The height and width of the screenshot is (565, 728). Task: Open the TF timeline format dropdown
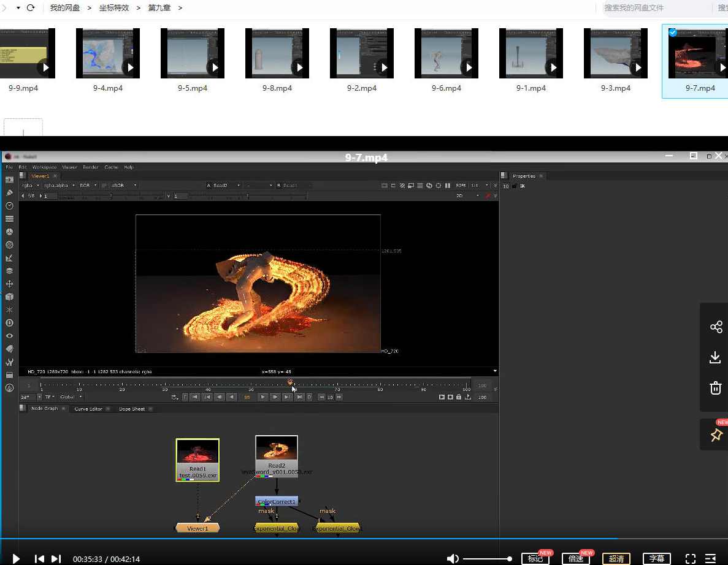click(x=50, y=397)
